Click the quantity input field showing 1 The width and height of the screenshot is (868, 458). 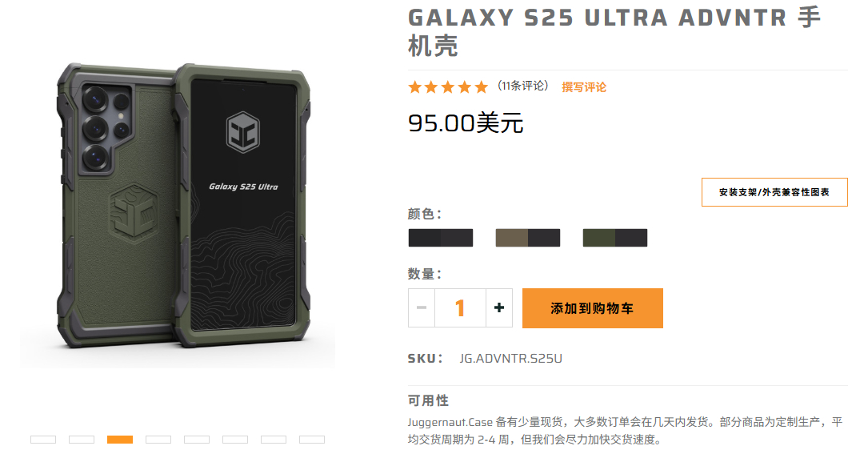tap(460, 308)
